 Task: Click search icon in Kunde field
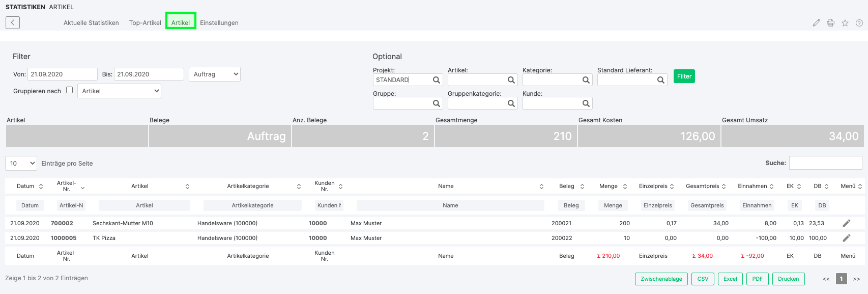(586, 103)
